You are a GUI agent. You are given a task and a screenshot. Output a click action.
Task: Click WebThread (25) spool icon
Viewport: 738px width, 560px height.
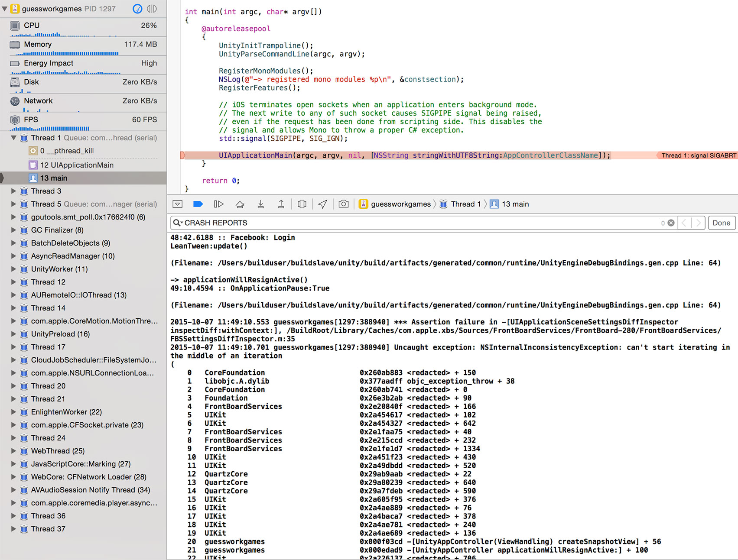coord(24,451)
